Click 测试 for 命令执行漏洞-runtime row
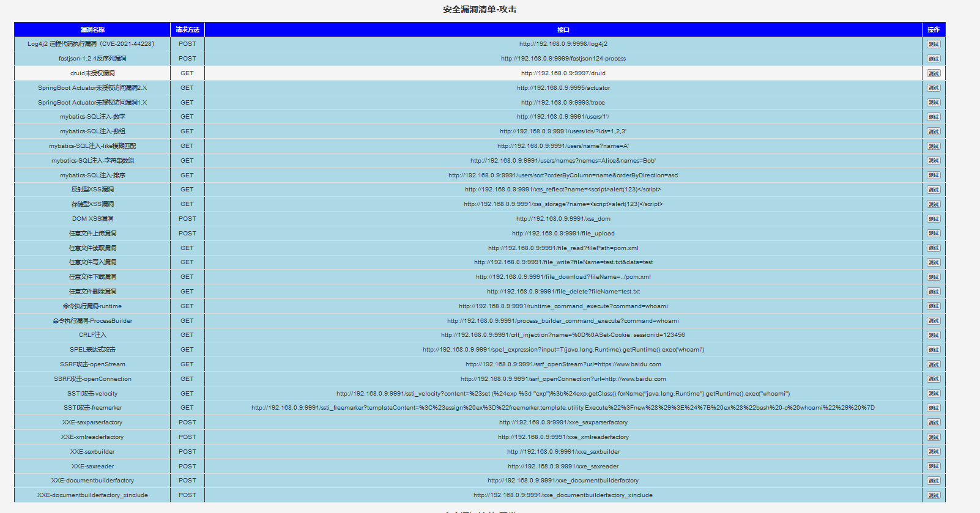 click(934, 306)
